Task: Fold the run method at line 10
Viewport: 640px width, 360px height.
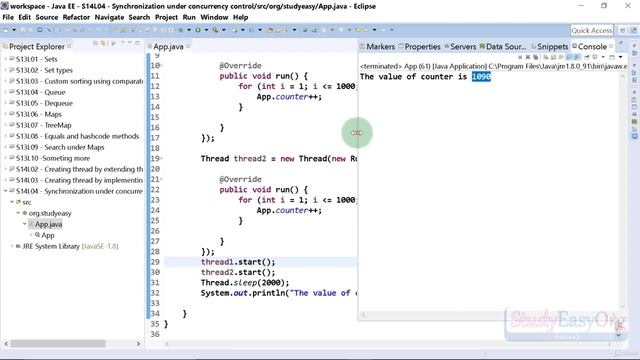Action: 162,65
